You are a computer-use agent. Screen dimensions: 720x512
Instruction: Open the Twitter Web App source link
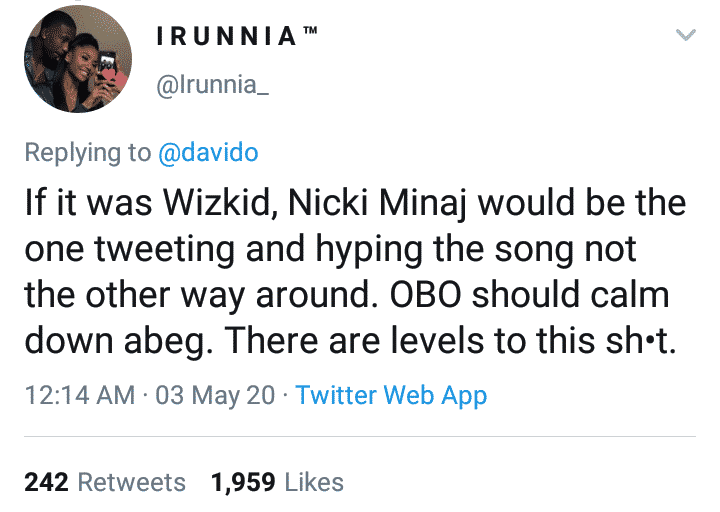pos(392,395)
